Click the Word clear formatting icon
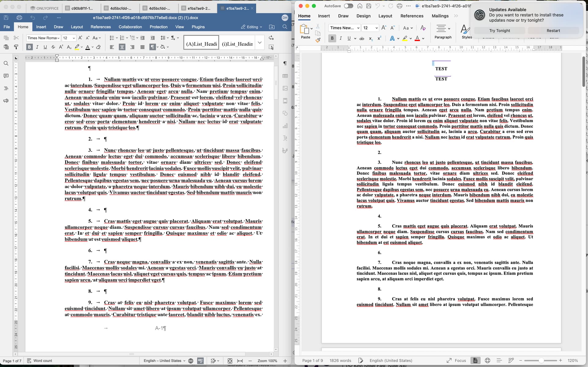588x367 pixels. (x=423, y=28)
